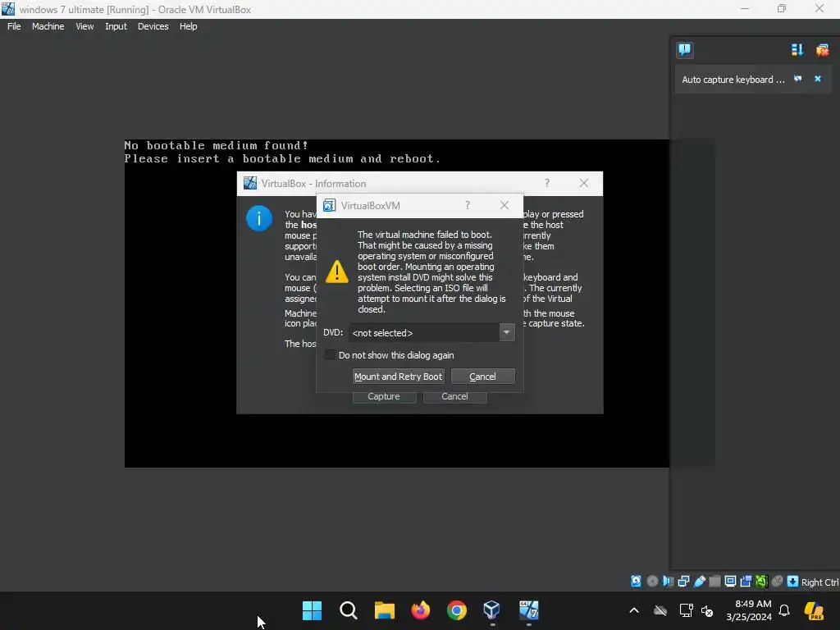Cancel the VirtualBoxVM boot dialog
The image size is (840, 630).
click(x=482, y=376)
